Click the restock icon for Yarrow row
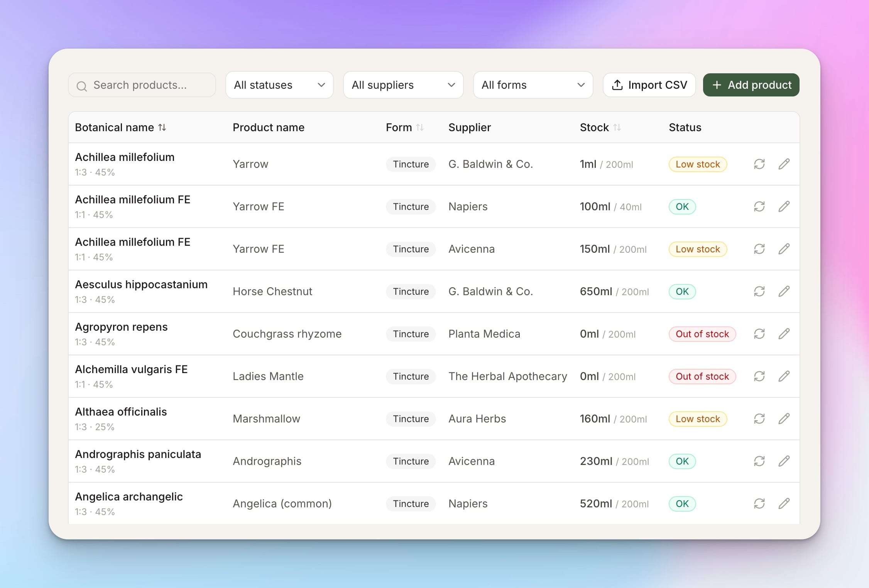 759,164
